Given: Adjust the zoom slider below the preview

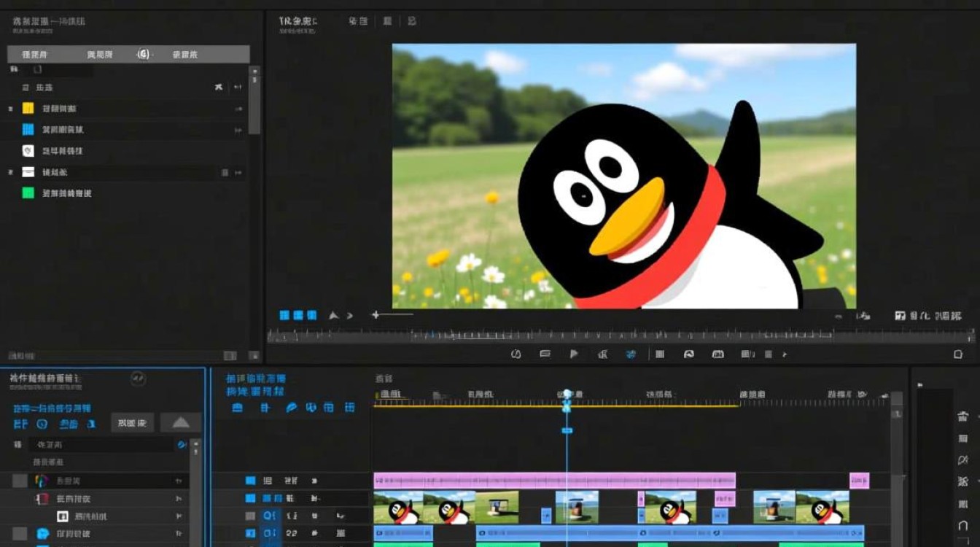Looking at the screenshot, I should [x=394, y=315].
